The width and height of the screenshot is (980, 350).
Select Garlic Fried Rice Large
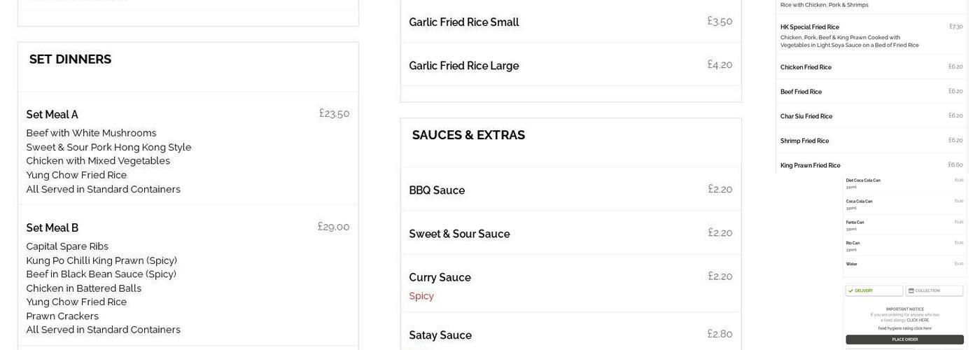tap(570, 66)
